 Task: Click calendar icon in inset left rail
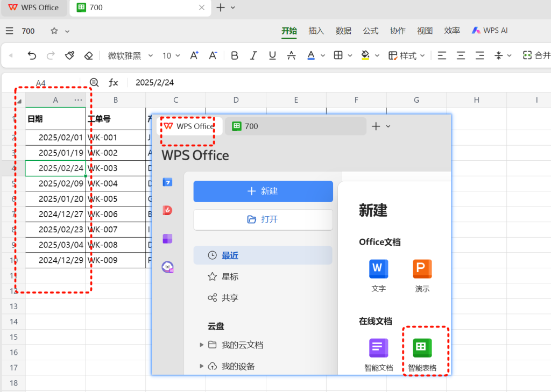168,182
